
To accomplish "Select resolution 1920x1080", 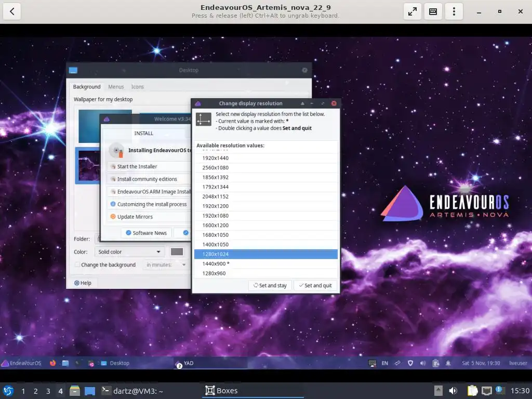I will [x=265, y=216].
